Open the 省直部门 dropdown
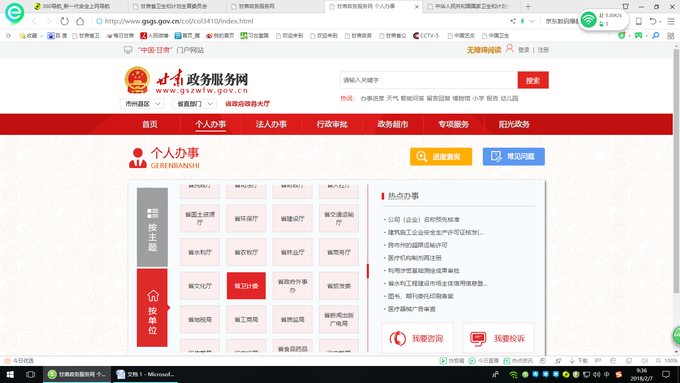 click(x=194, y=104)
